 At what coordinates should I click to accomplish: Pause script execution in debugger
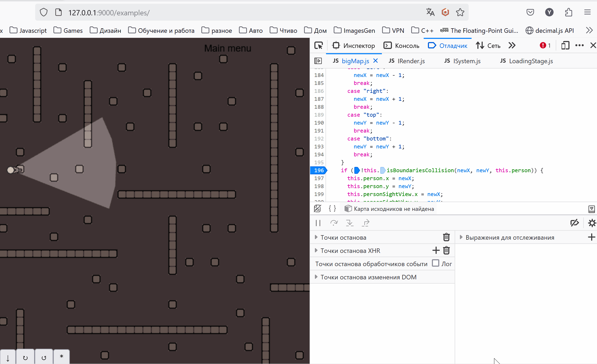click(x=318, y=223)
